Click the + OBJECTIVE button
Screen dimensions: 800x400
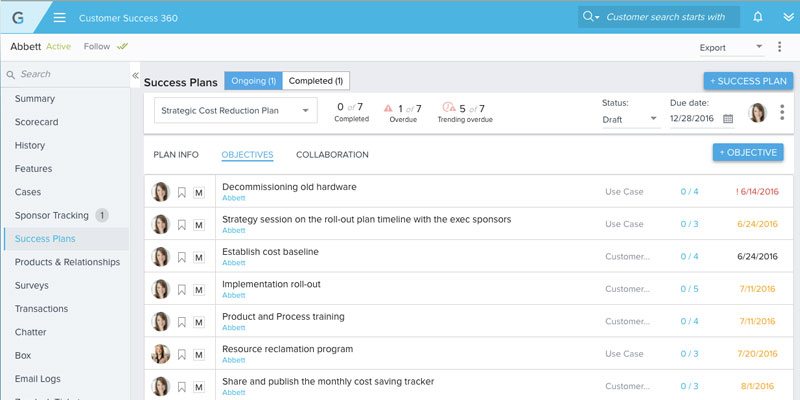[x=748, y=153]
